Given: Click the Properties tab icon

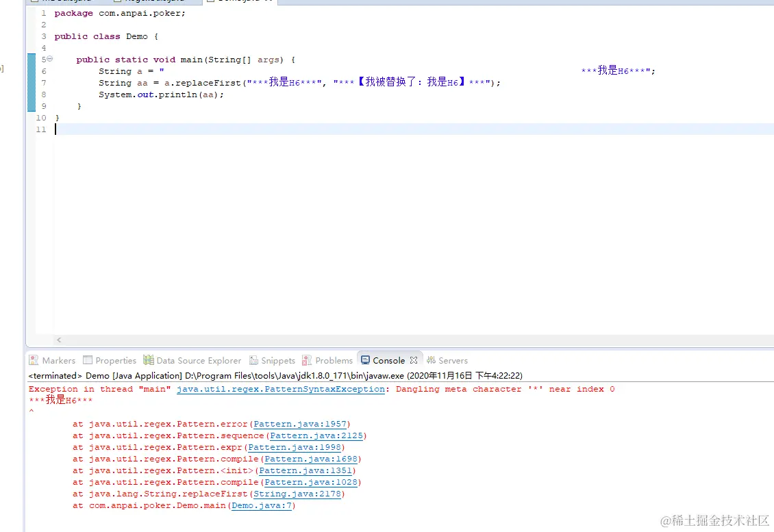Looking at the screenshot, I should pos(88,359).
